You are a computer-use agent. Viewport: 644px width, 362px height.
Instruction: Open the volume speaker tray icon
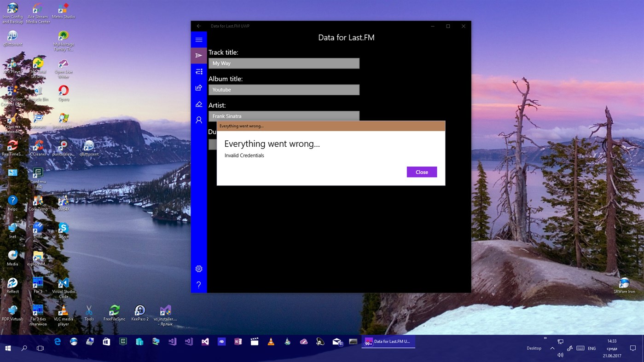pos(560,355)
